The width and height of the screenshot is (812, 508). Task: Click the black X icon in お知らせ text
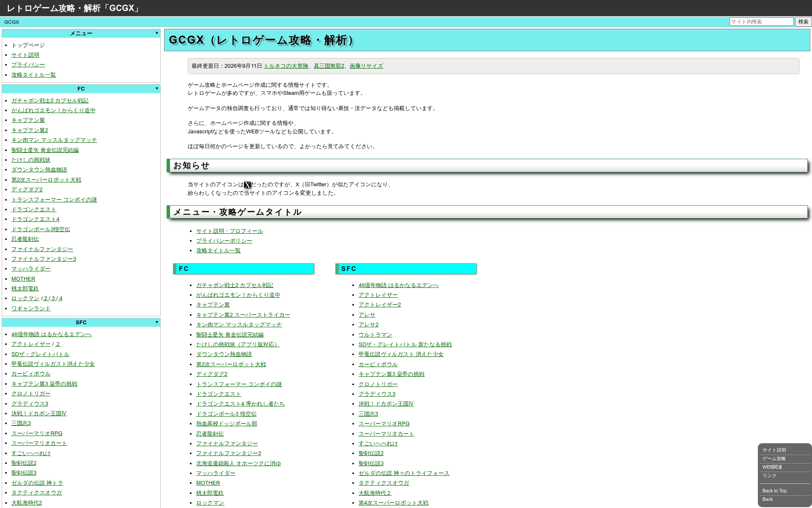point(247,185)
